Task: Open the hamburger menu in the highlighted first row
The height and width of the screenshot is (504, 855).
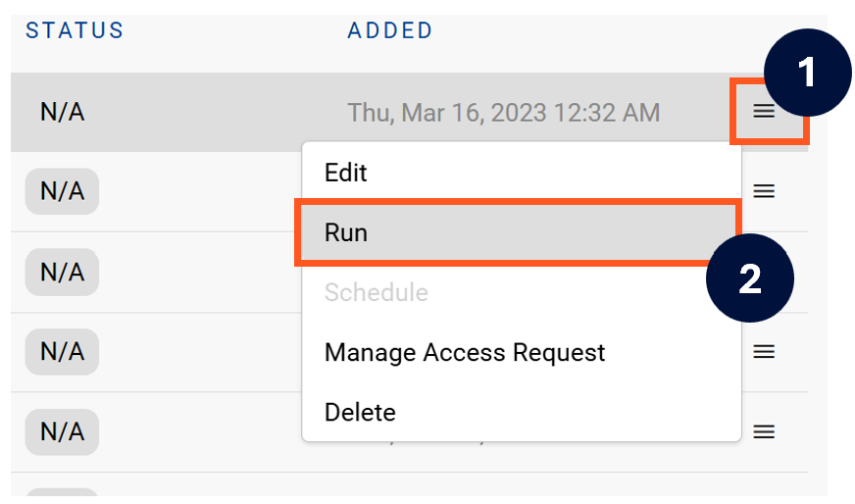Action: (x=764, y=112)
